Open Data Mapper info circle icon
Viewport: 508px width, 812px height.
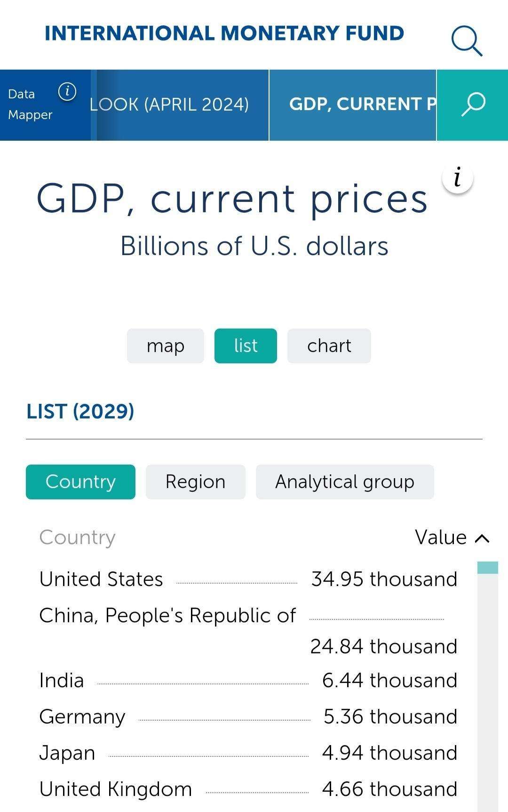click(x=67, y=91)
